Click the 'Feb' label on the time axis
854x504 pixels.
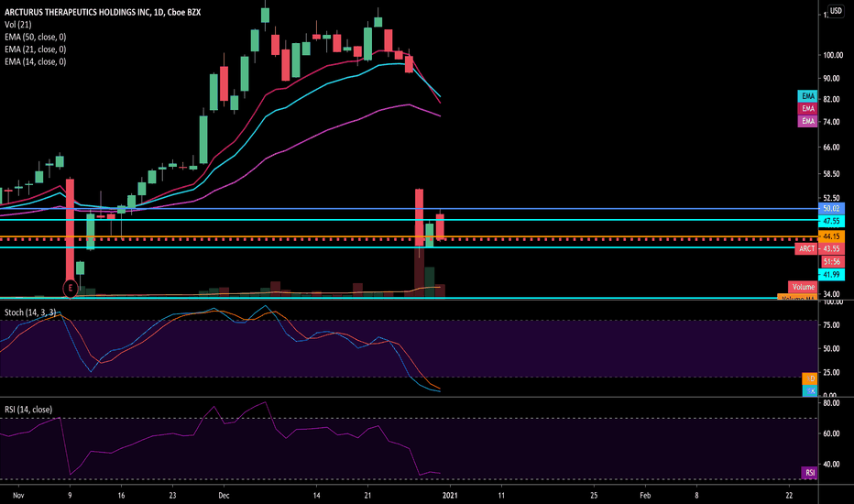click(645, 495)
